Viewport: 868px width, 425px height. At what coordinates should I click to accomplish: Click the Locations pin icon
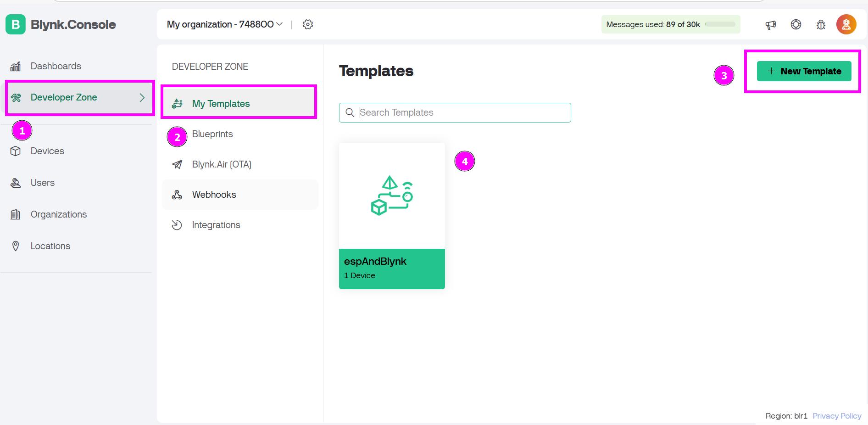coord(16,246)
